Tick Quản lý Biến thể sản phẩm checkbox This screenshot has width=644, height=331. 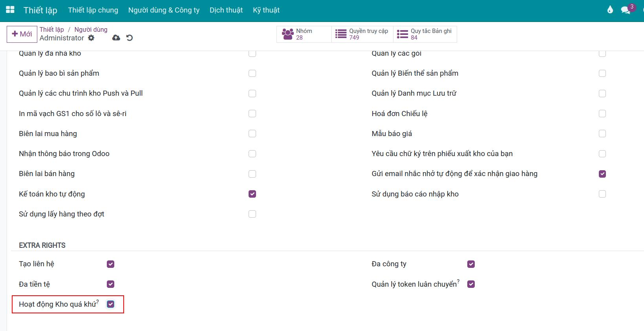click(602, 73)
